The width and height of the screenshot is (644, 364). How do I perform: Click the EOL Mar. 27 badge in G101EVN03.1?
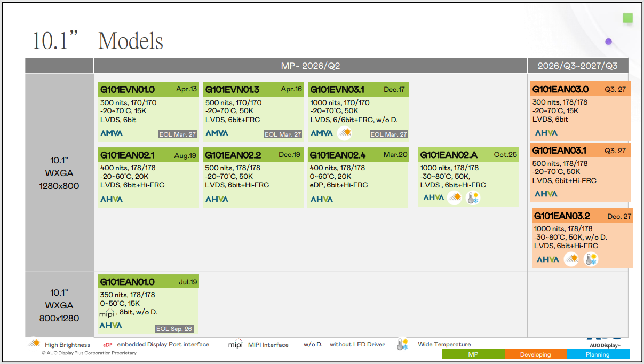(388, 134)
